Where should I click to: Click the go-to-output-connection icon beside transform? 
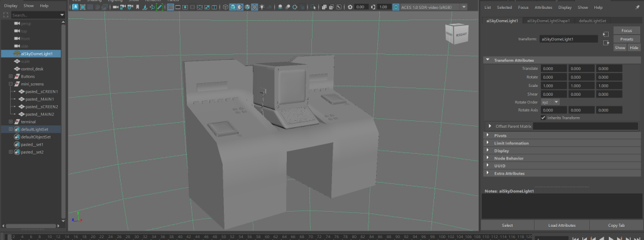coord(606,43)
